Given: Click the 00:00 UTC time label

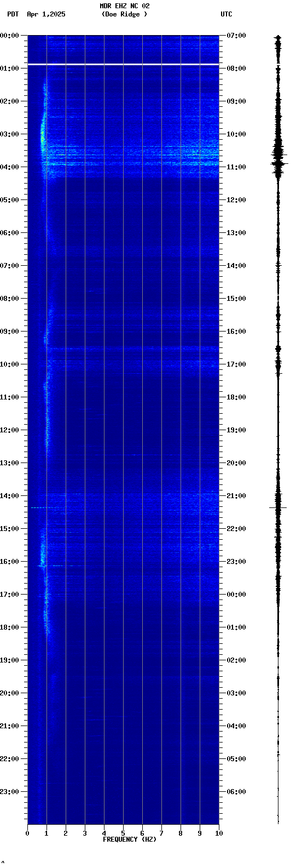Looking at the screenshot, I should 236,595.
